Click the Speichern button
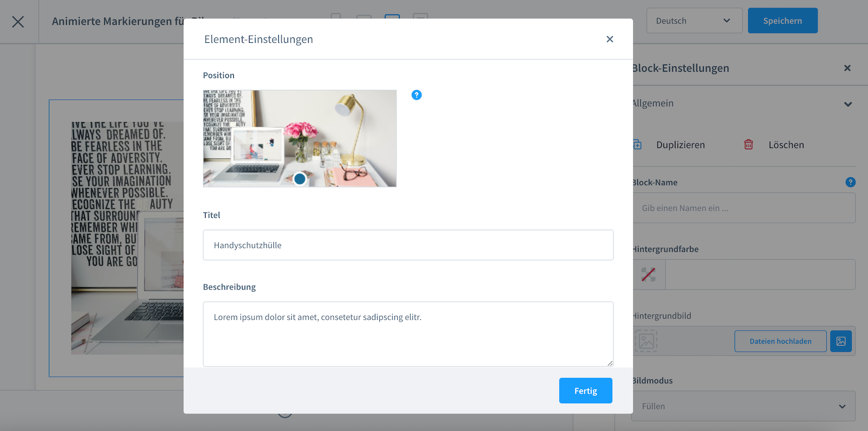The width and height of the screenshot is (868, 431). tap(782, 21)
